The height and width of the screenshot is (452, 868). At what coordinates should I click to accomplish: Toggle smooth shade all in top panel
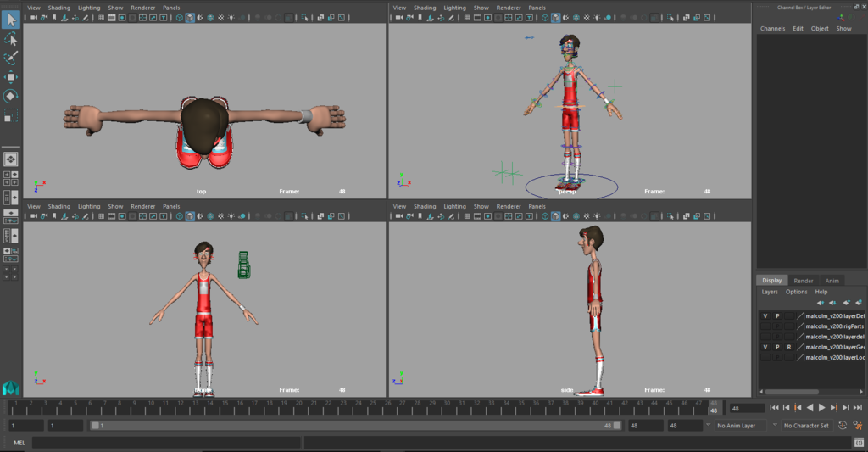point(190,18)
